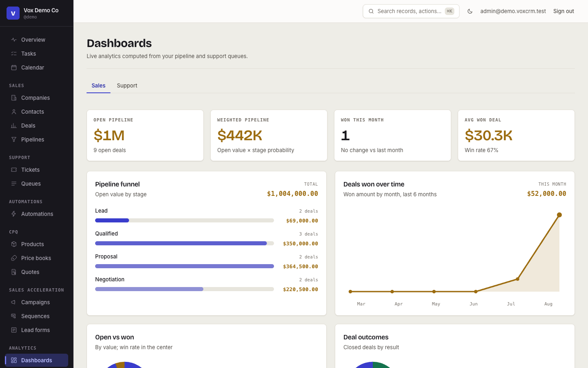The image size is (588, 368).
Task: Click the Tasks checklist icon
Action: (14, 54)
